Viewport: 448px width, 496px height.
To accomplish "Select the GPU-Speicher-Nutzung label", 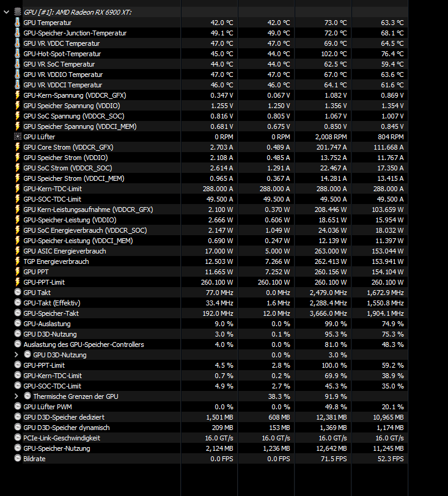I will 57,448.
